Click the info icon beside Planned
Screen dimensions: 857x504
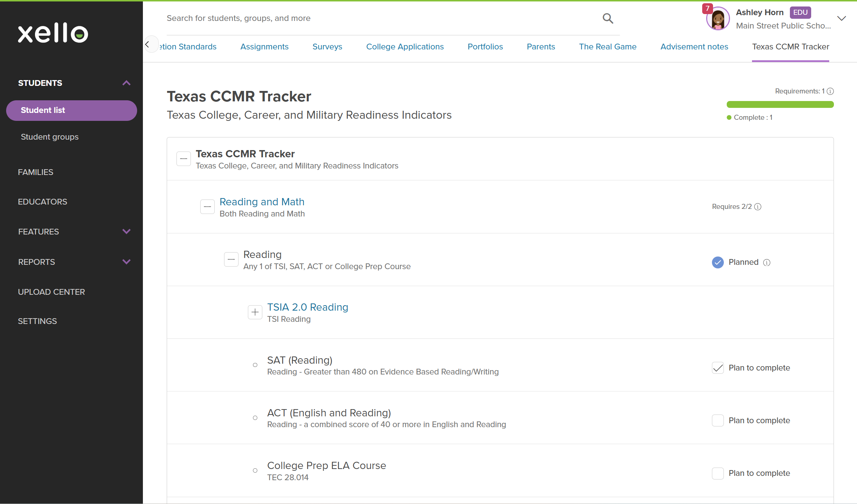[767, 263]
